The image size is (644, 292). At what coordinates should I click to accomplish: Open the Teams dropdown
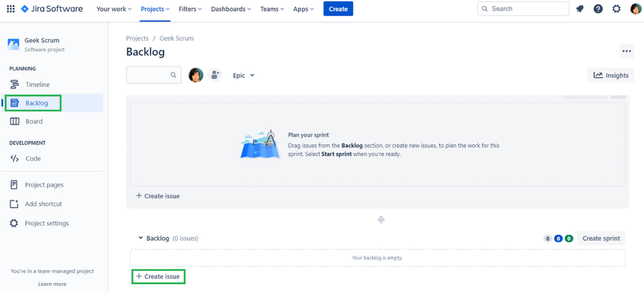point(272,9)
